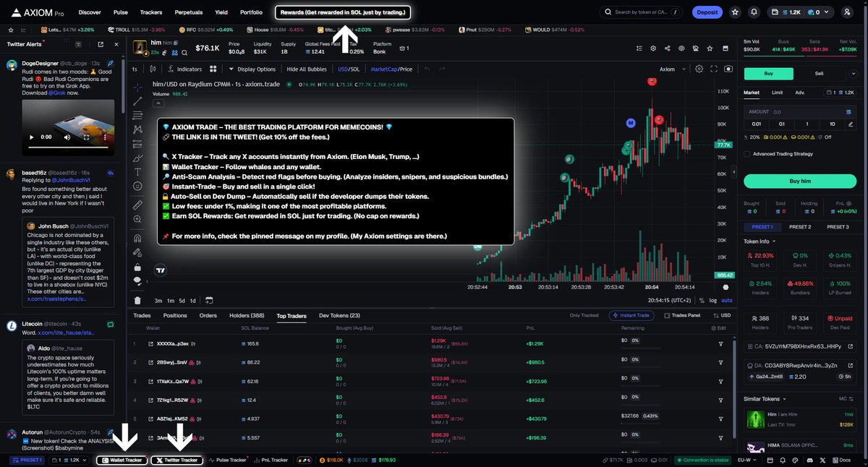
Task: Switch to Limit order type
Action: [777, 93]
